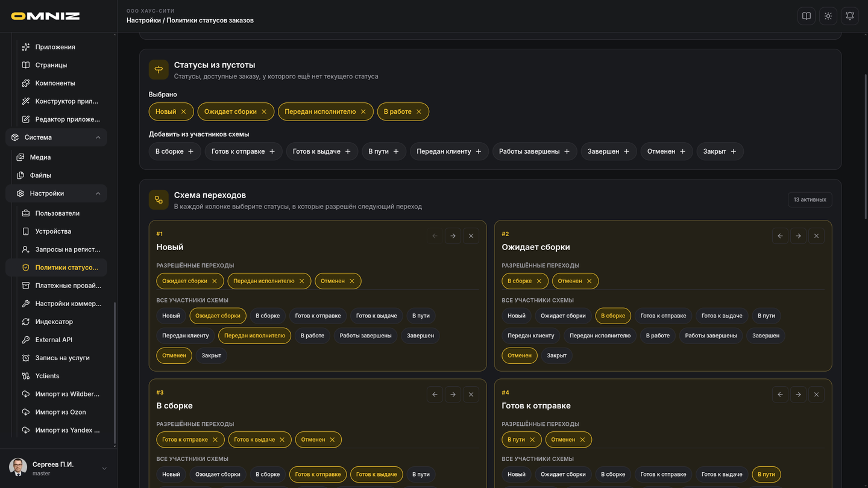Image resolution: width=868 pixels, height=488 pixels.
Task: Click the Страницы sidebar icon
Action: (x=26, y=65)
